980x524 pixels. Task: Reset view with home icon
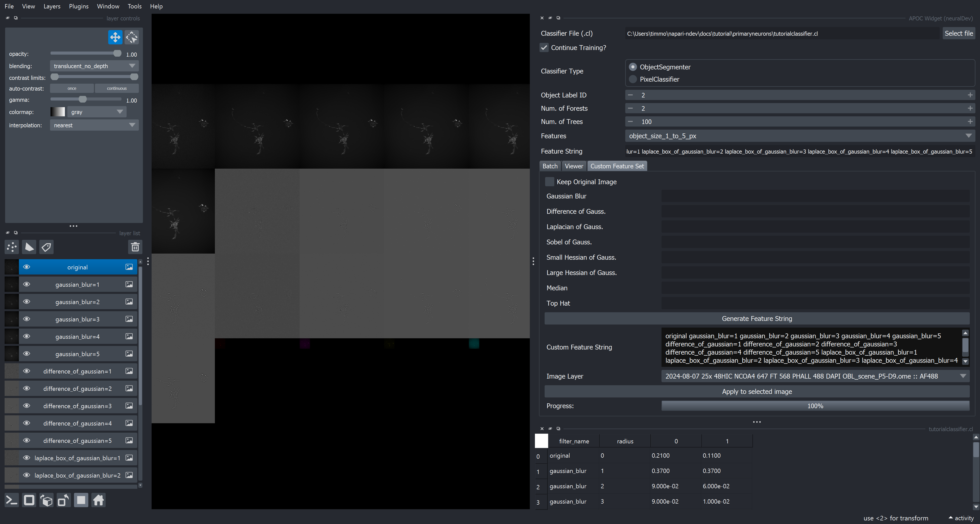click(x=99, y=500)
